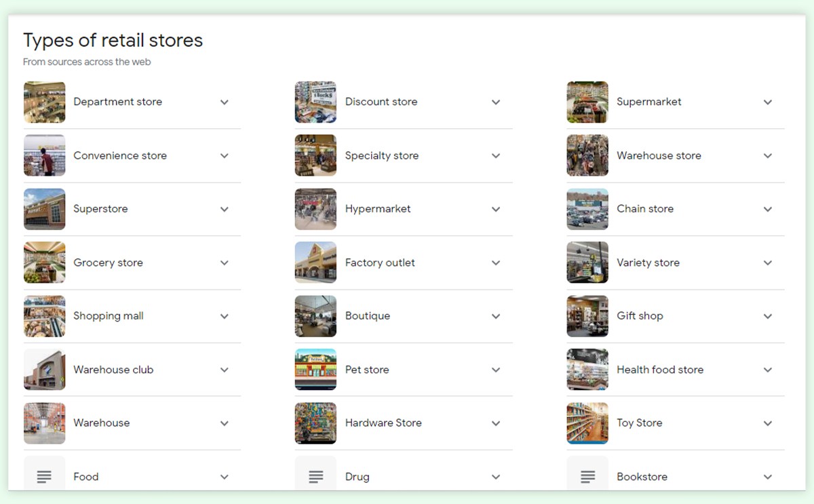Open the Warehouse club thumbnail image
The height and width of the screenshot is (504, 814).
tap(45, 370)
